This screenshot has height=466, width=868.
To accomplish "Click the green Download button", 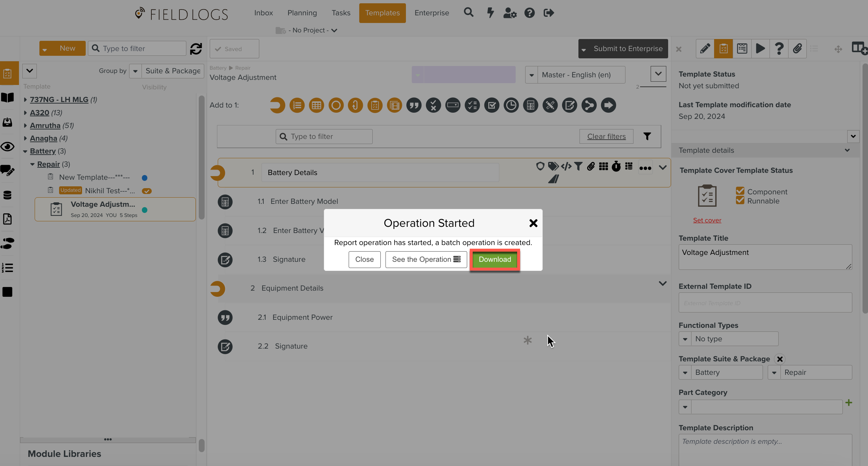I will pyautogui.click(x=495, y=259).
